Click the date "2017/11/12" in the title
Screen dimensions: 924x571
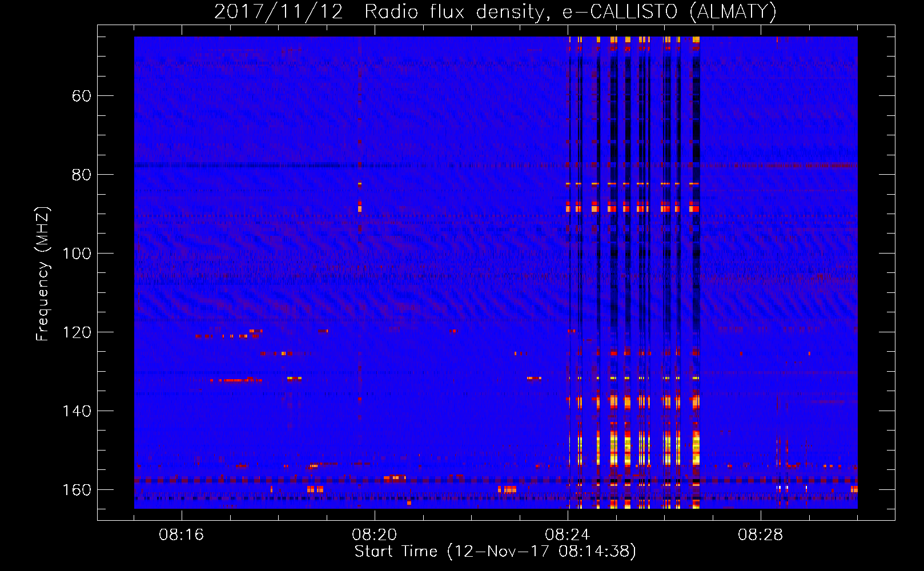pyautogui.click(x=279, y=11)
